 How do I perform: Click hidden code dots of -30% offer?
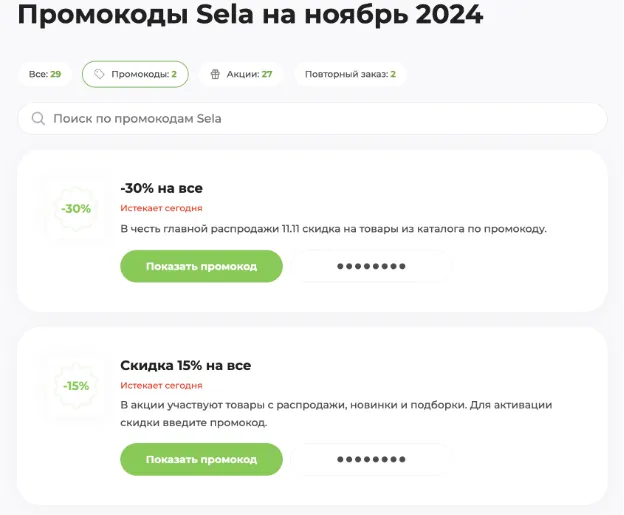[371, 266]
